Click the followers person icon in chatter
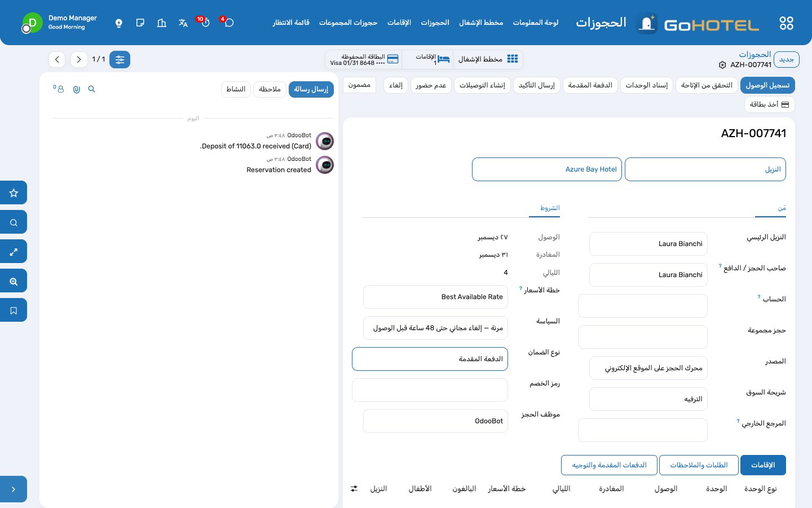The image size is (812, 508). [59, 89]
